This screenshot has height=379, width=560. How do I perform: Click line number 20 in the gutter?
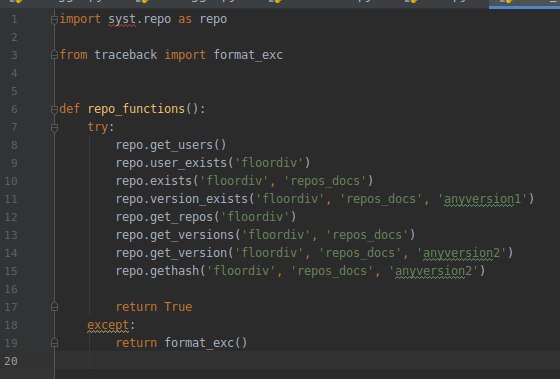pyautogui.click(x=11, y=361)
